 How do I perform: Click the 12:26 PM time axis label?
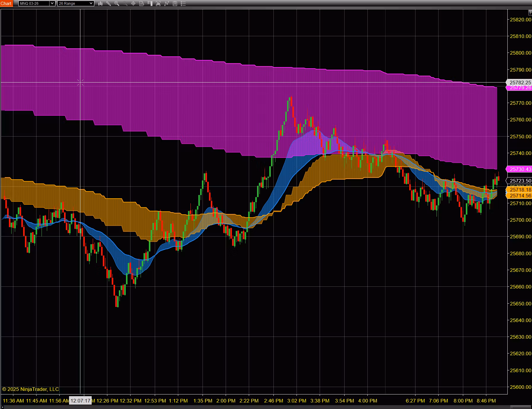point(107,401)
